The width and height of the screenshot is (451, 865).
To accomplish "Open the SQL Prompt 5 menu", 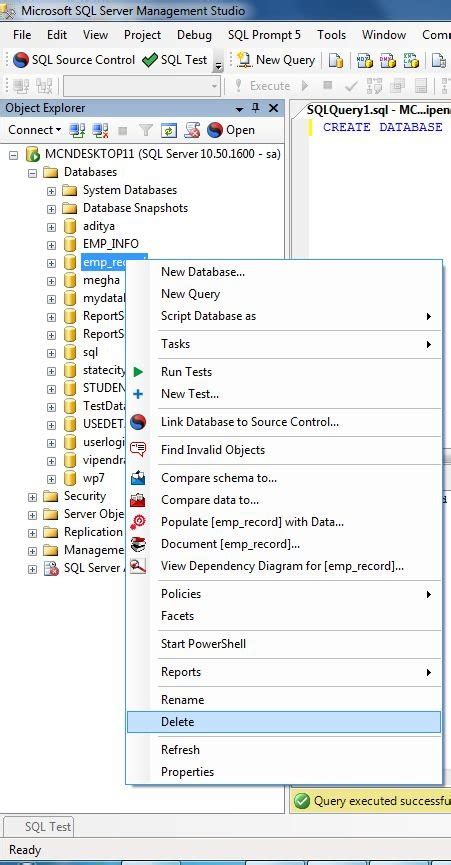I will (264, 35).
